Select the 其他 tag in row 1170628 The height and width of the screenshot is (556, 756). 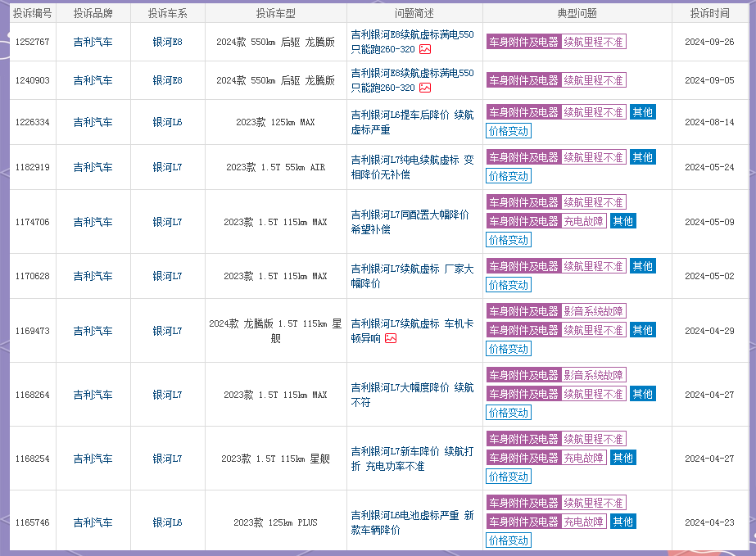coord(642,266)
